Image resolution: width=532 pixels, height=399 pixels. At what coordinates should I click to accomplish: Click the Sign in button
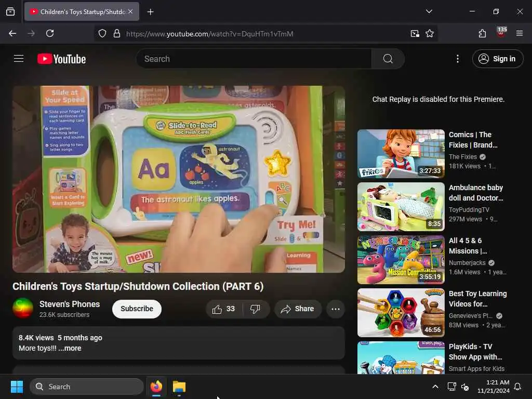tap(497, 59)
